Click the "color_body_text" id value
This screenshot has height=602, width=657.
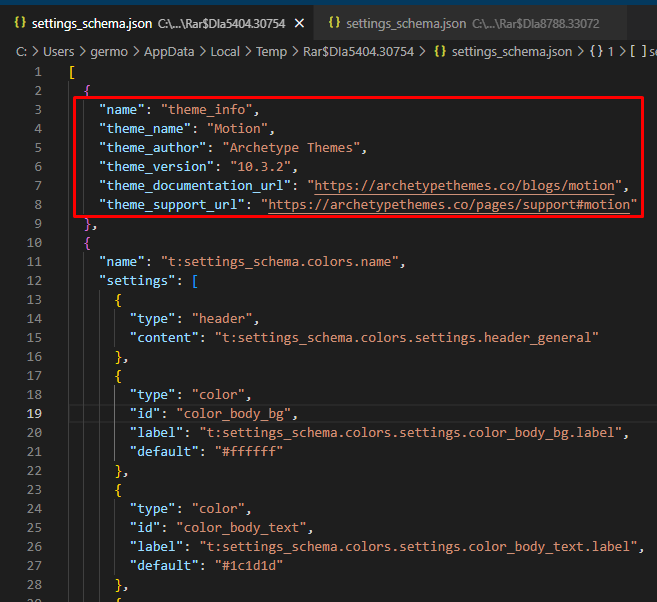click(x=241, y=528)
